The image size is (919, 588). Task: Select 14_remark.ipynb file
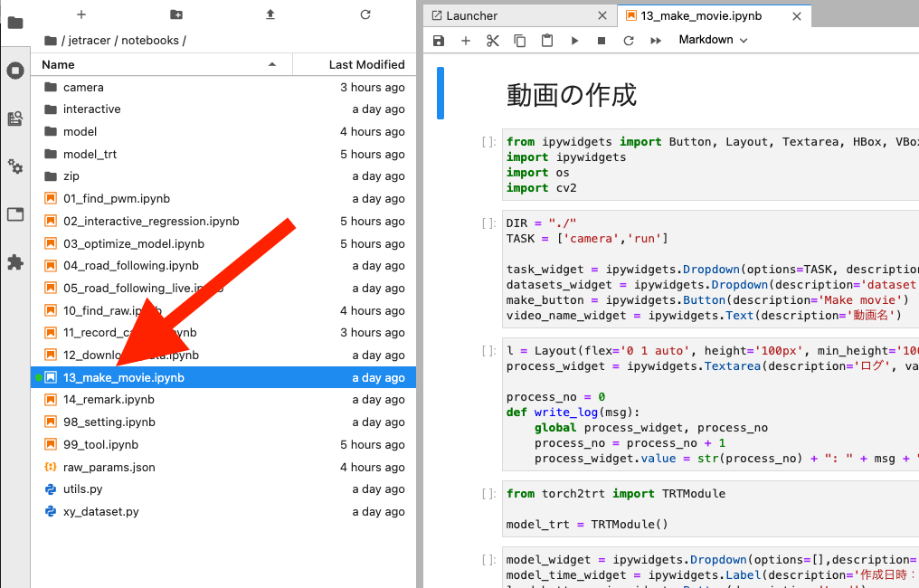click(223, 400)
